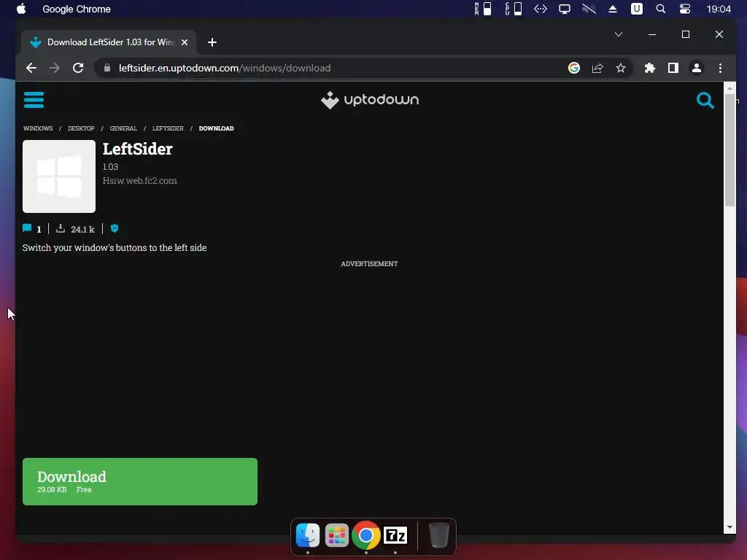Open the DESKTOP breadcrumb link
This screenshot has width=747, height=560.
click(x=81, y=128)
